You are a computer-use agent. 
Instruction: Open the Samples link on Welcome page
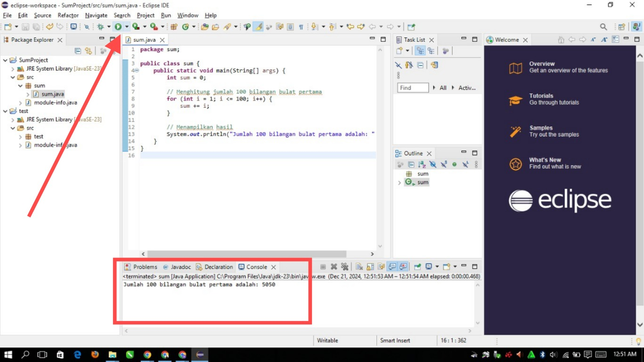[x=541, y=128]
